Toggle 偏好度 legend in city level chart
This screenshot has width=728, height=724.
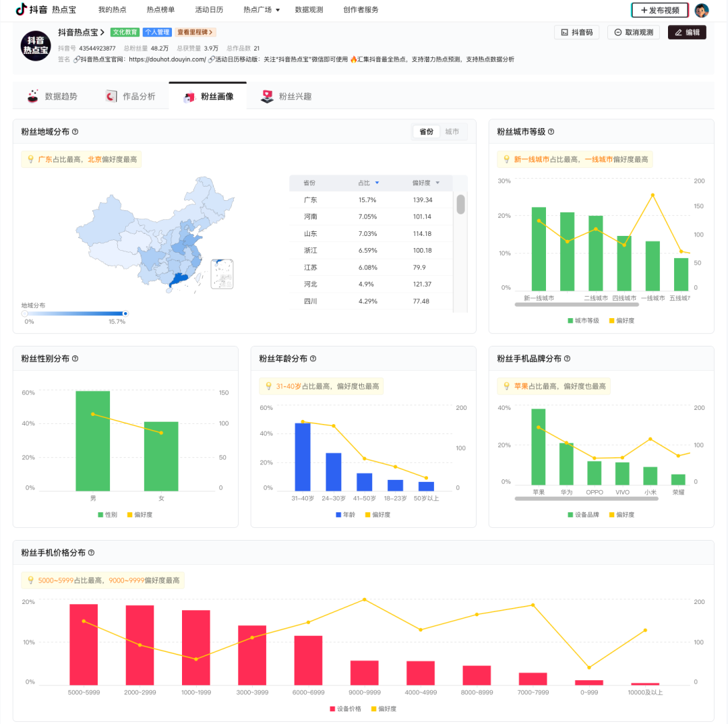click(x=621, y=320)
